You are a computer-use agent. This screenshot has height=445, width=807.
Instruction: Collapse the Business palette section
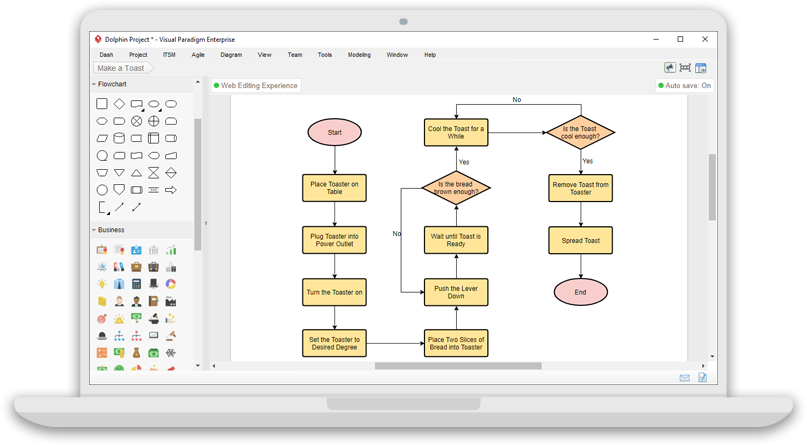(x=94, y=230)
